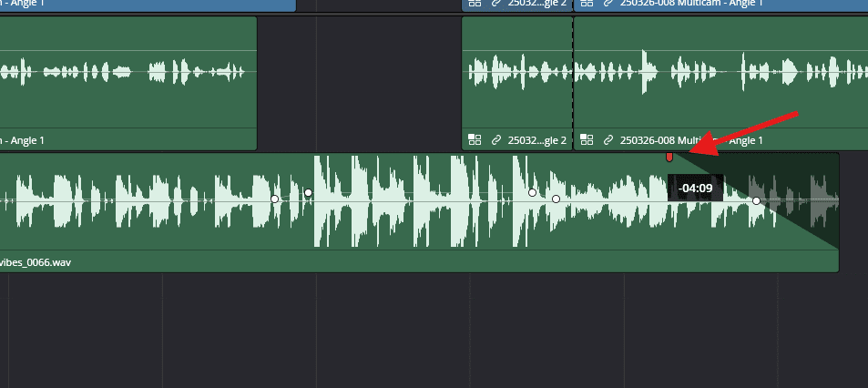This screenshot has height=388, width=868.
Task: Click the red fade-out handle on vibes_0066.wav
Action: [x=669, y=158]
